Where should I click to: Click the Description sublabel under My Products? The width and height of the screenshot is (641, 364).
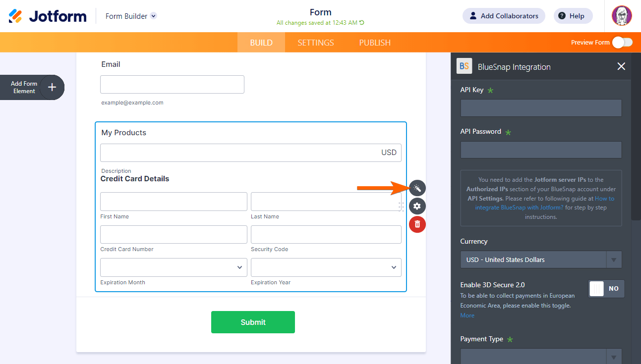tap(117, 171)
